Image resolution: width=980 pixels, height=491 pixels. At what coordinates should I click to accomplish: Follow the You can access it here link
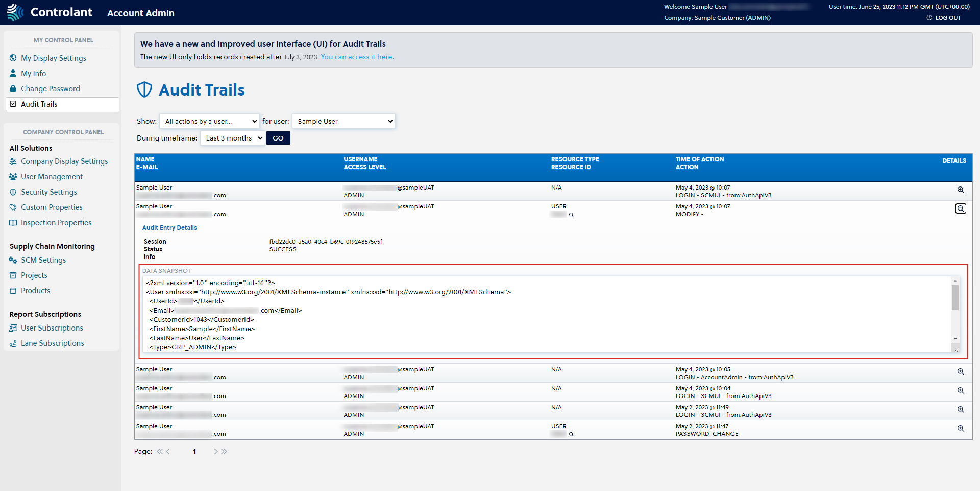pyautogui.click(x=356, y=57)
